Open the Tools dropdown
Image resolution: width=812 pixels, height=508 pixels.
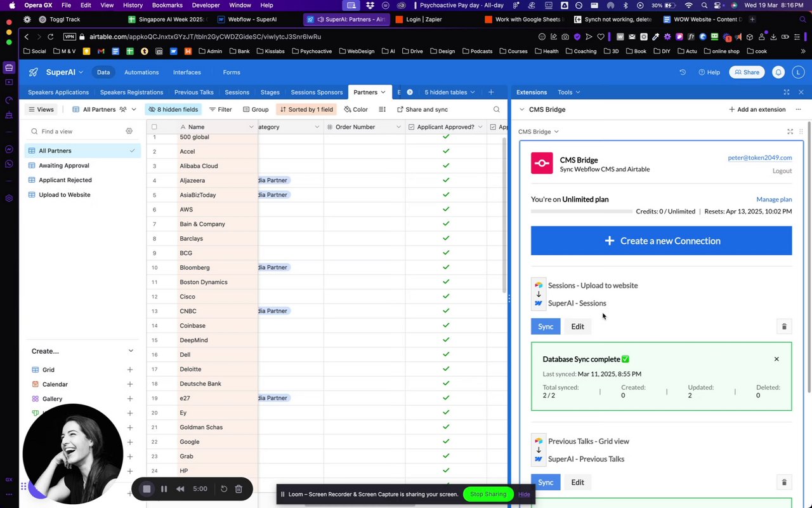[568, 92]
